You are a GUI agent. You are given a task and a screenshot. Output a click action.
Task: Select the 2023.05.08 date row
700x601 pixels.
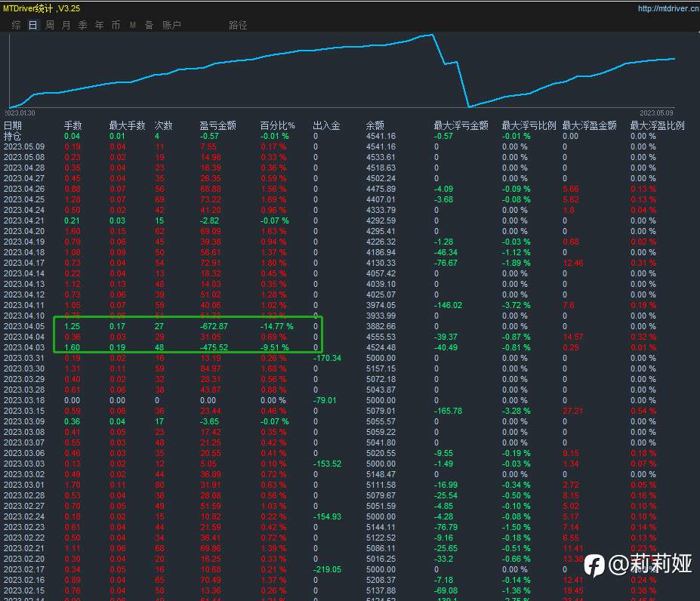pos(24,157)
